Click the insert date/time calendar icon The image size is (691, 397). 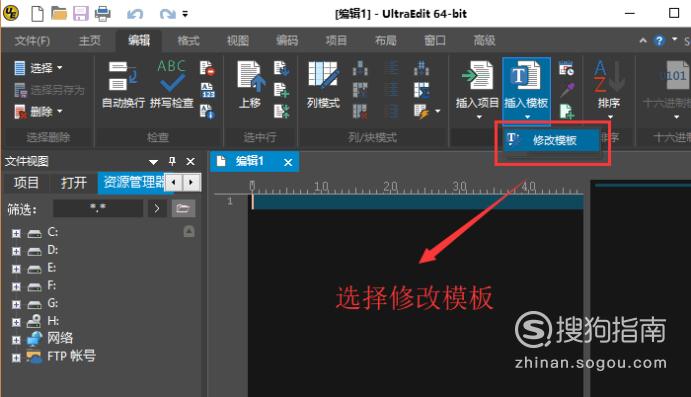(x=566, y=68)
